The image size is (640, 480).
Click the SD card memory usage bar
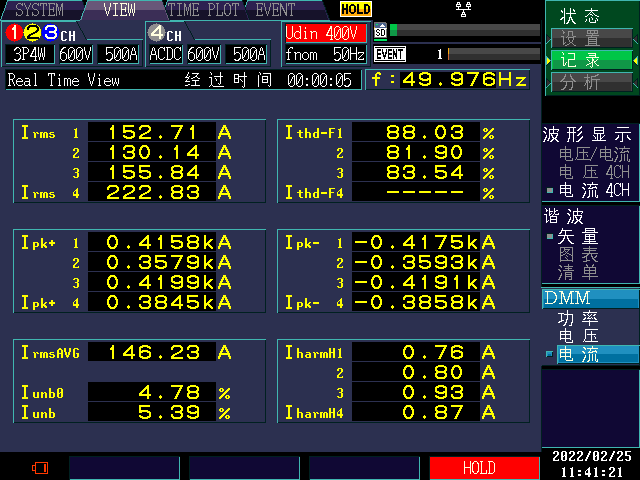[462, 31]
